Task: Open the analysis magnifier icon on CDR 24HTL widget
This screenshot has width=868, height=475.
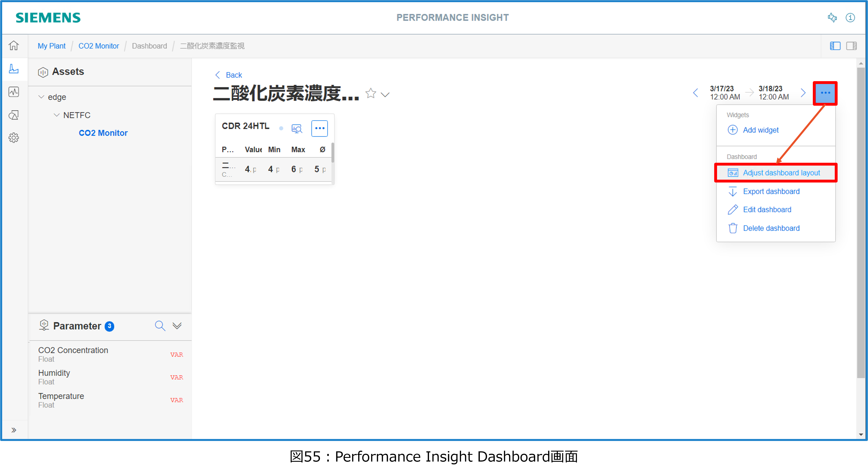Action: 297,129
